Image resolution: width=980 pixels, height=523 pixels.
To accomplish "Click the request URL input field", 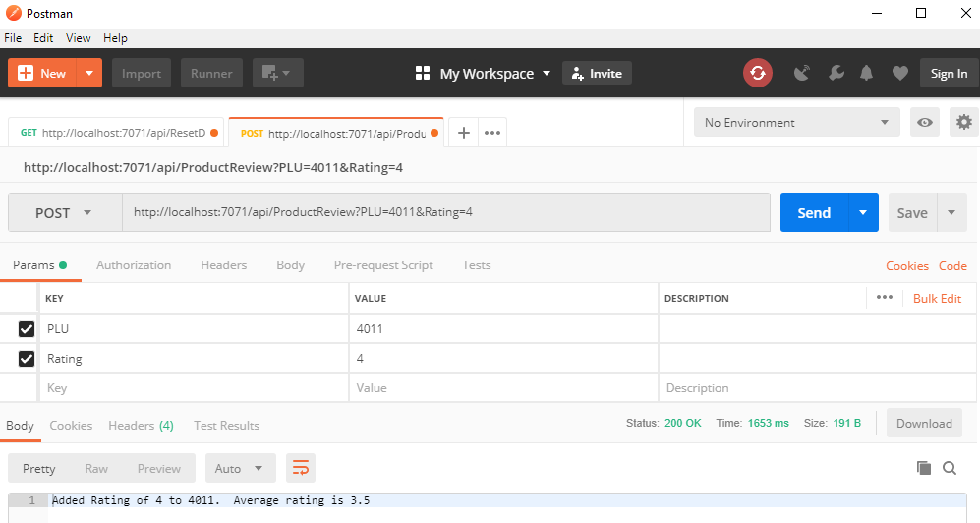I will pos(445,212).
